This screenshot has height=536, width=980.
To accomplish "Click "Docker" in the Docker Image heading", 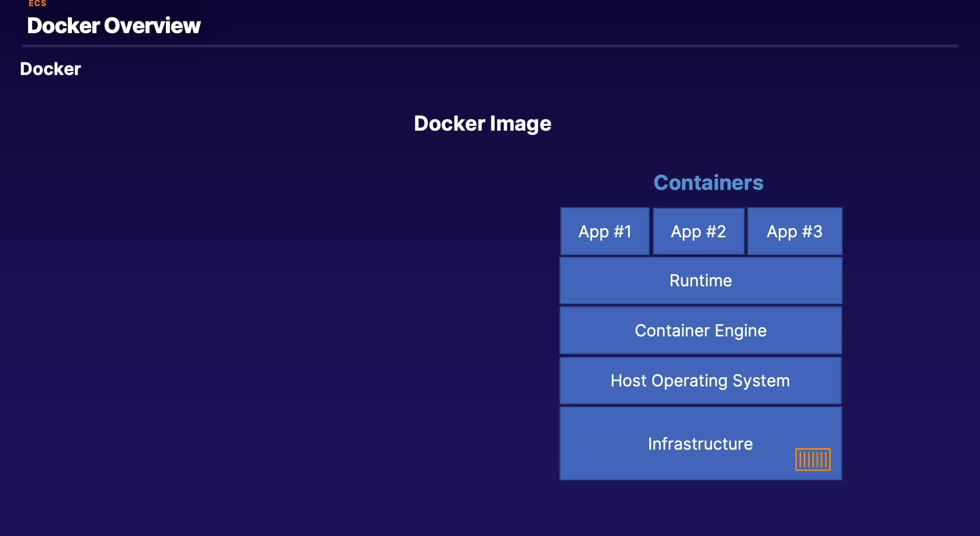I will pyautogui.click(x=449, y=124).
